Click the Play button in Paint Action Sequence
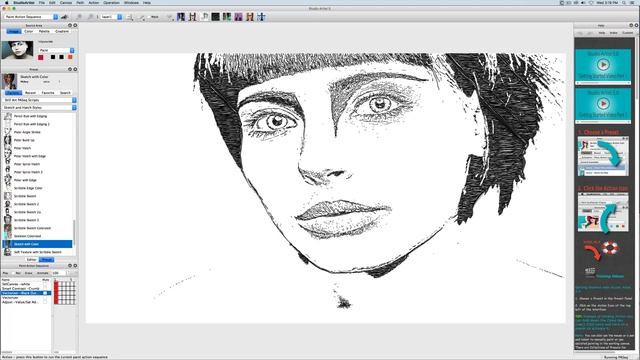The image size is (640, 360). pyautogui.click(x=6, y=273)
